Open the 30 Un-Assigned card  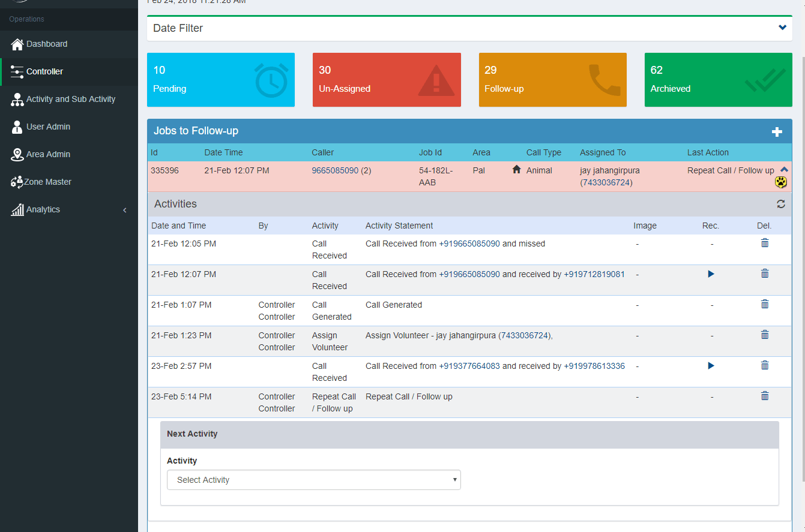pos(387,80)
